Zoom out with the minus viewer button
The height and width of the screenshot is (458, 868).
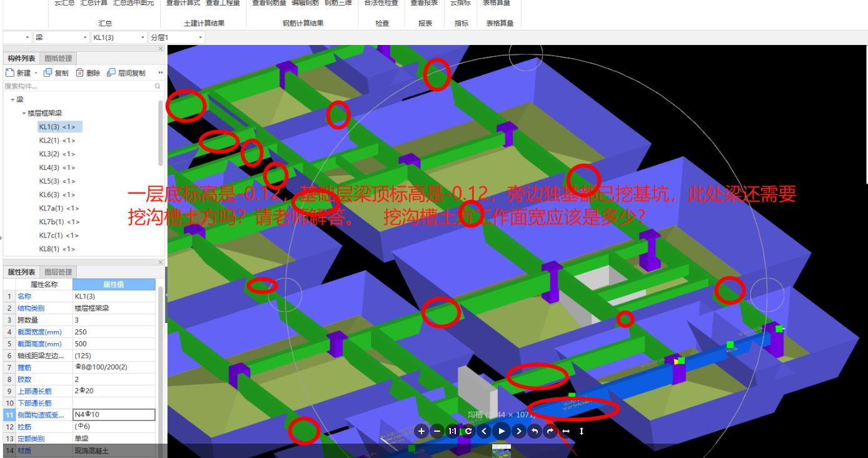pos(437,431)
